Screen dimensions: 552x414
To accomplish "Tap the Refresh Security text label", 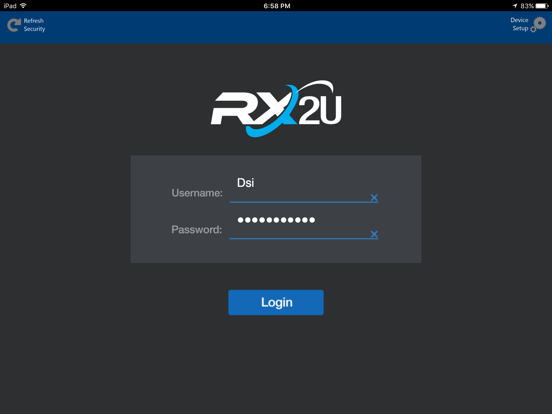I will 34,25.
